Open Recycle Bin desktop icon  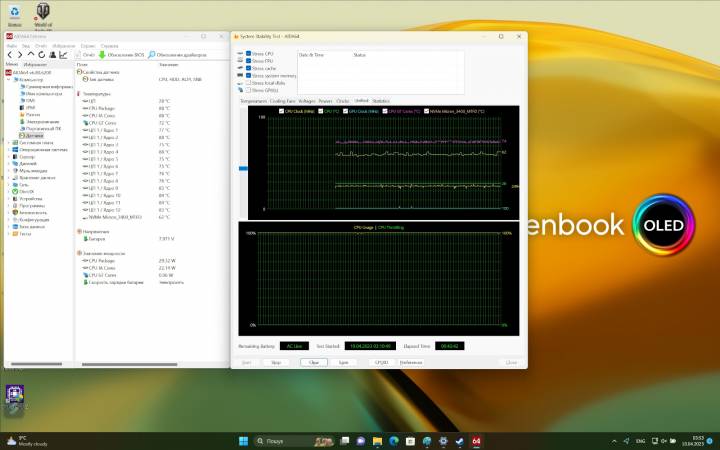click(15, 16)
